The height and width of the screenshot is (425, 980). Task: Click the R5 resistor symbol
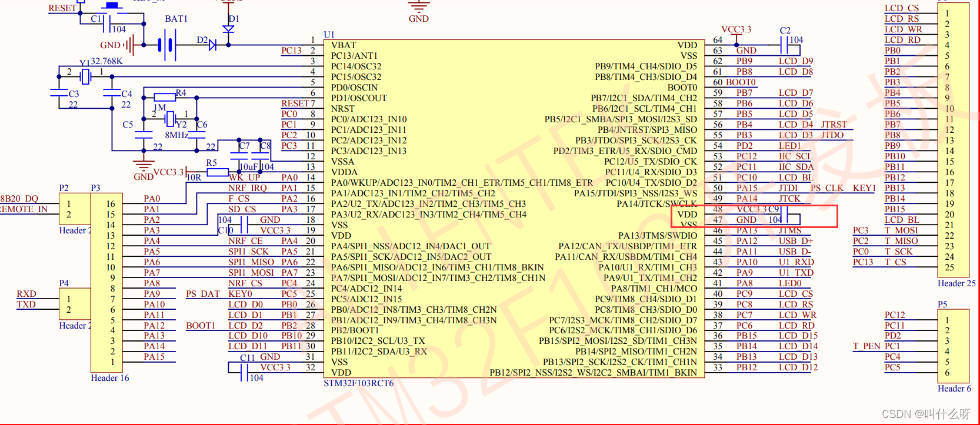218,172
